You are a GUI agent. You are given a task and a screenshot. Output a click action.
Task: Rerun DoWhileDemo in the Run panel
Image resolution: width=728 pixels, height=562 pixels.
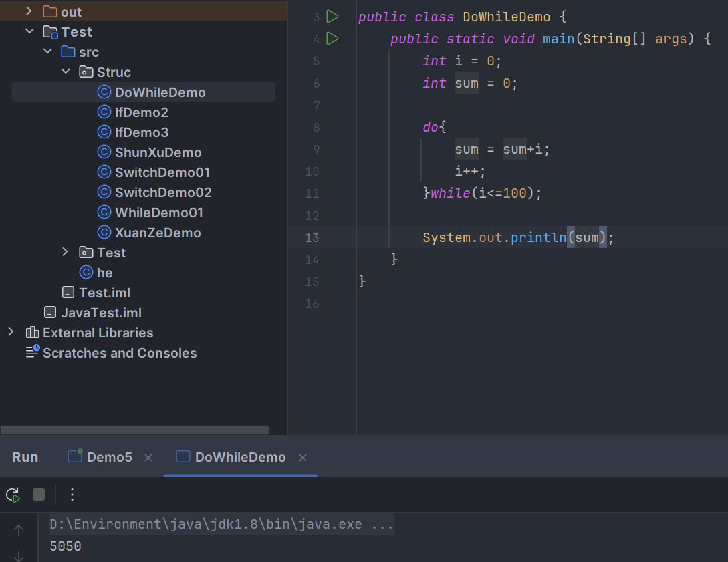coord(13,495)
